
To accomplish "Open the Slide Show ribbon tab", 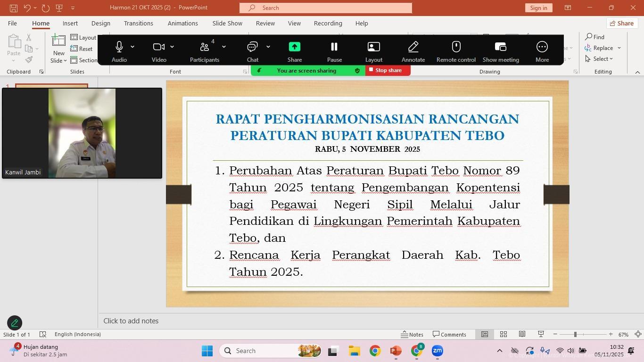I will (227, 23).
